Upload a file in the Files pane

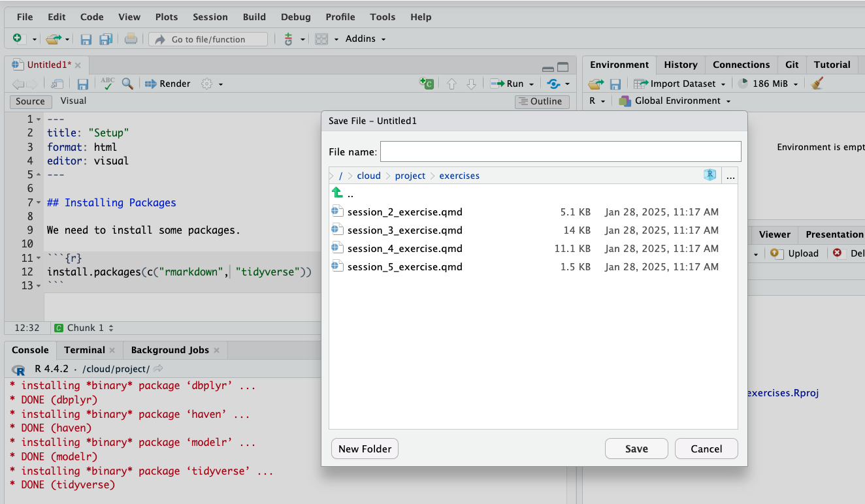pos(794,253)
